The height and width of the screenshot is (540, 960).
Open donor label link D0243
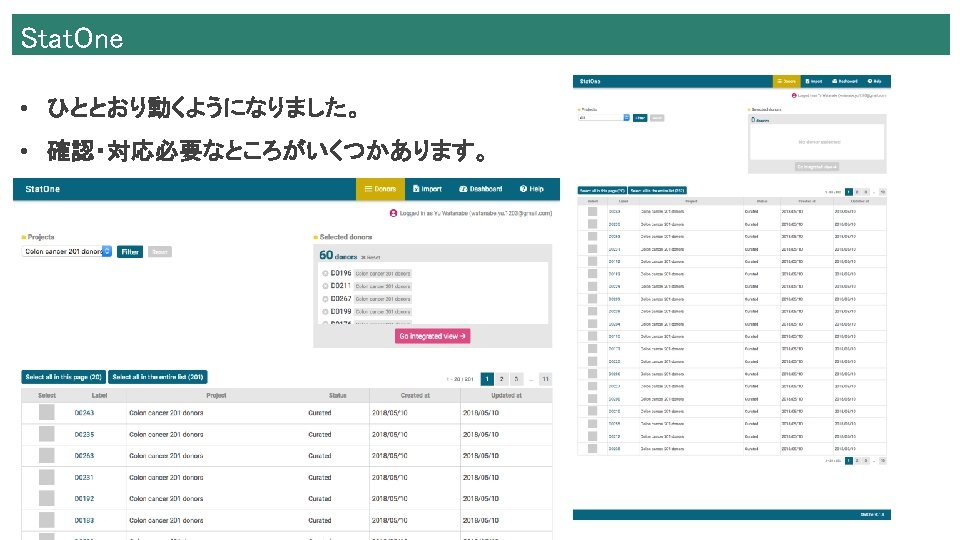click(84, 413)
